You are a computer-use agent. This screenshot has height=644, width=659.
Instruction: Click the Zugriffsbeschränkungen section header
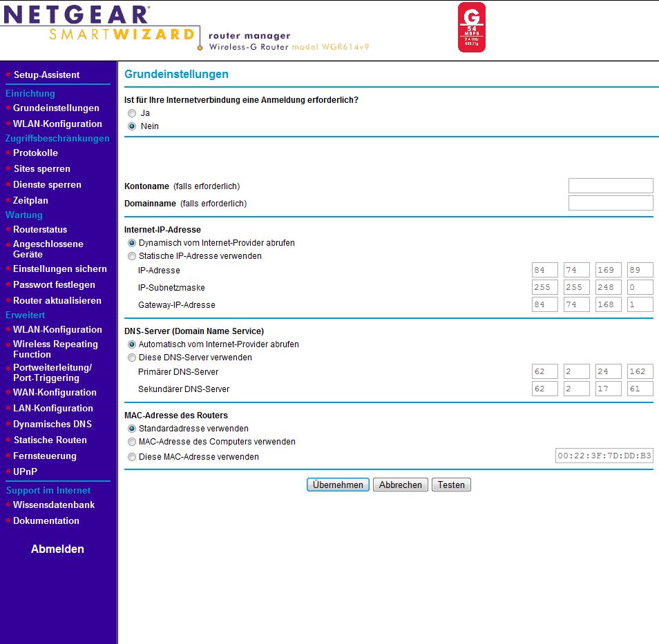tap(57, 138)
